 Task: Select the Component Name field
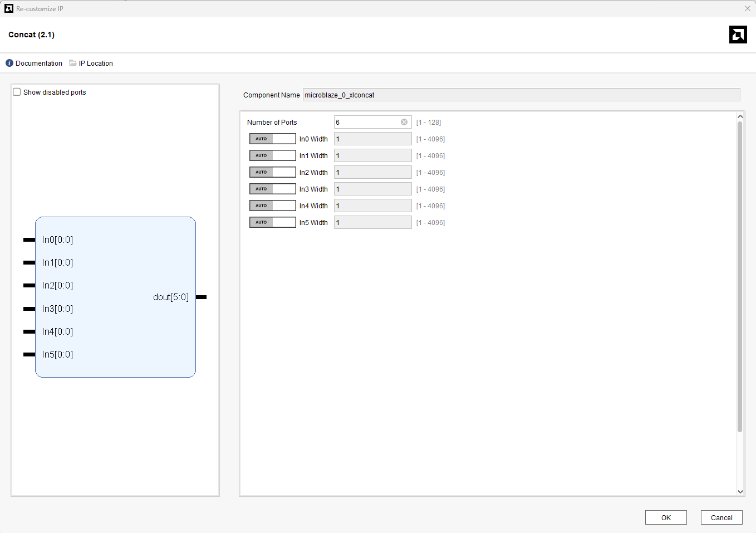pos(521,95)
